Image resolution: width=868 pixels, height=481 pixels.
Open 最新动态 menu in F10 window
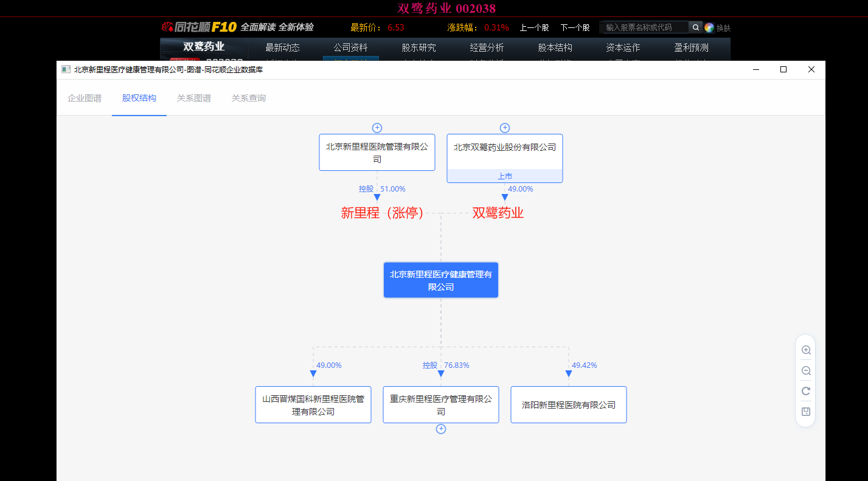click(x=283, y=47)
